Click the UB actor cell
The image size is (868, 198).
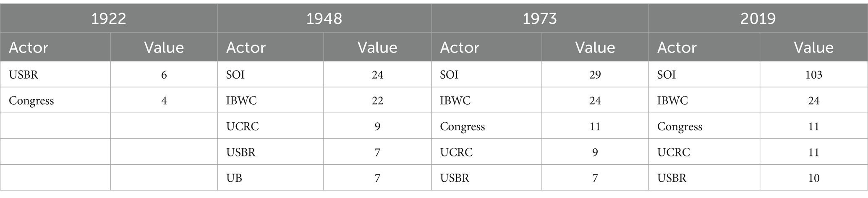pyautogui.click(x=270, y=178)
